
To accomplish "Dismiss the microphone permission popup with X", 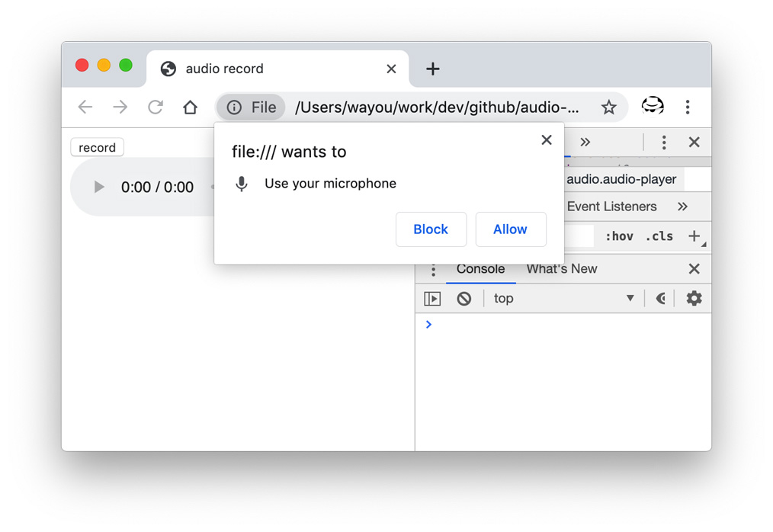I will [x=547, y=140].
